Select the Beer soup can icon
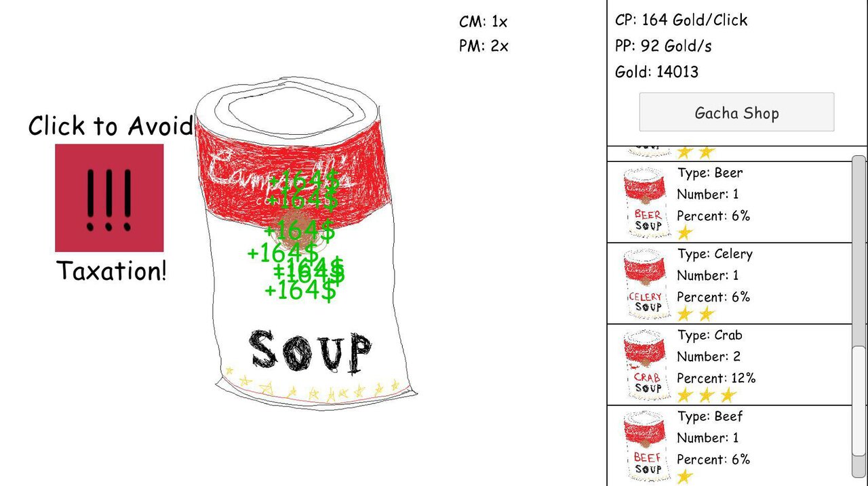Screen dimensions: 868x486 [647, 203]
